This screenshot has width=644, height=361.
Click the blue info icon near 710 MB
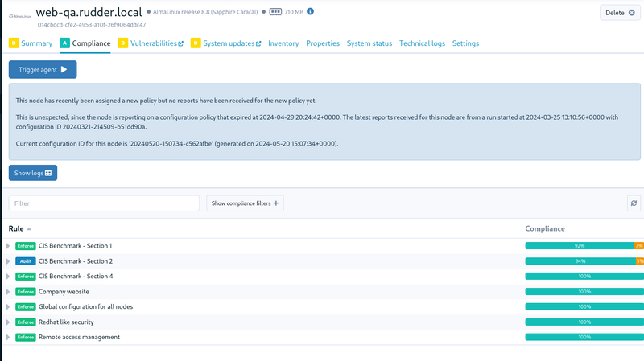[x=311, y=11]
